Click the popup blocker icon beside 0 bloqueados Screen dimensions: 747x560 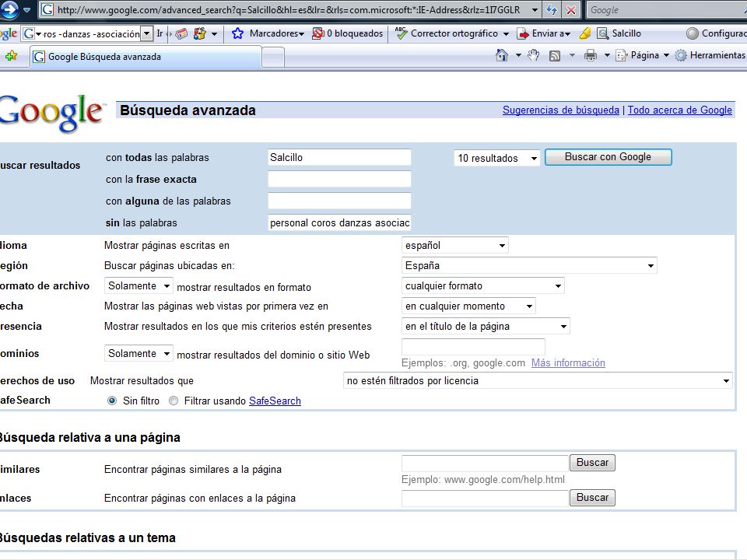(317, 33)
